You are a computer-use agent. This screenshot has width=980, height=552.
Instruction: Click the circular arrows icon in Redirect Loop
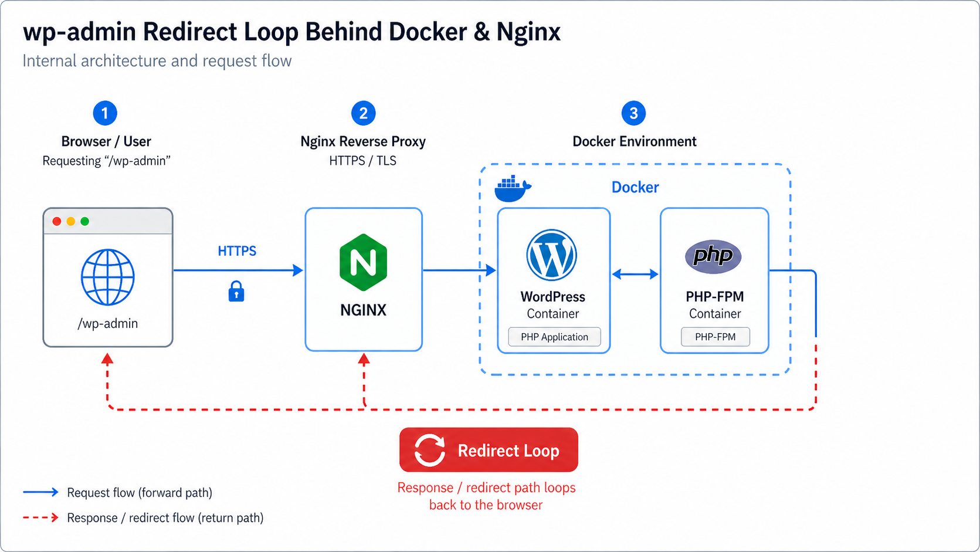pyautogui.click(x=430, y=450)
